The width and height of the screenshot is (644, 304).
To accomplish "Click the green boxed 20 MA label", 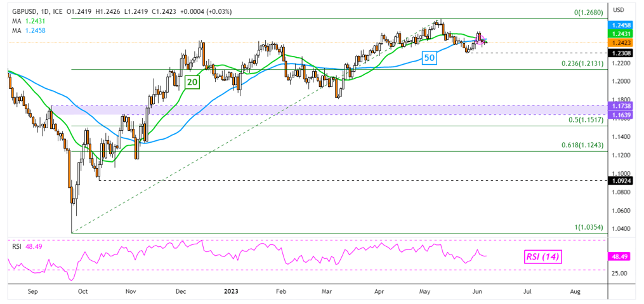I will (x=193, y=82).
